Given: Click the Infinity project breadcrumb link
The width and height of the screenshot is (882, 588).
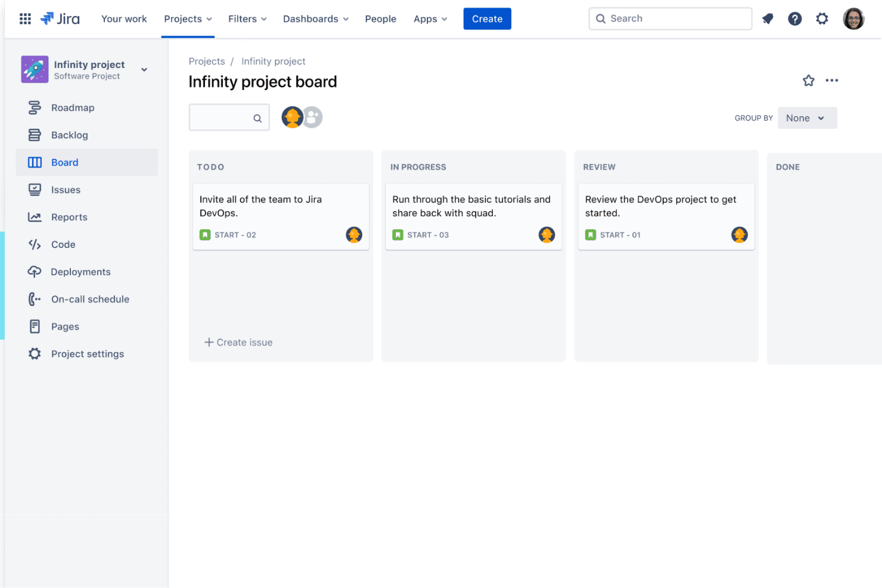Looking at the screenshot, I should (x=273, y=61).
